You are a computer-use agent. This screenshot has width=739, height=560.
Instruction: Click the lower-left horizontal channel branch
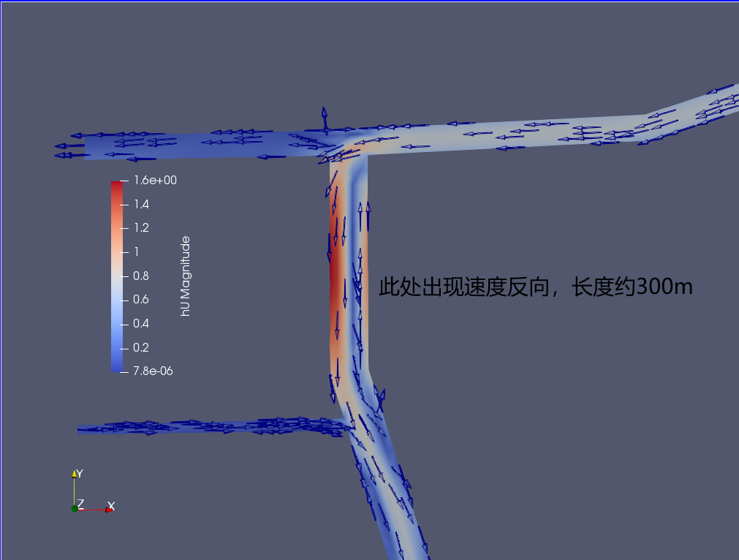(205, 427)
